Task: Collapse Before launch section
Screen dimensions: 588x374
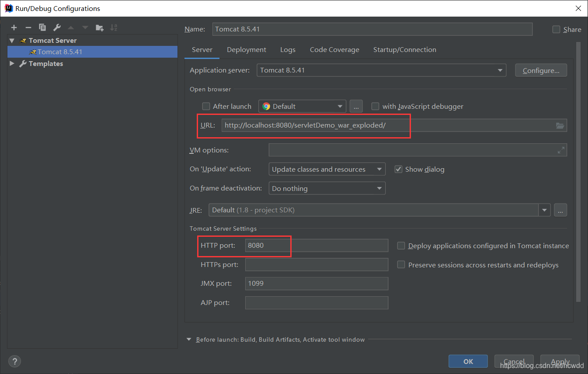Action: [x=189, y=339]
